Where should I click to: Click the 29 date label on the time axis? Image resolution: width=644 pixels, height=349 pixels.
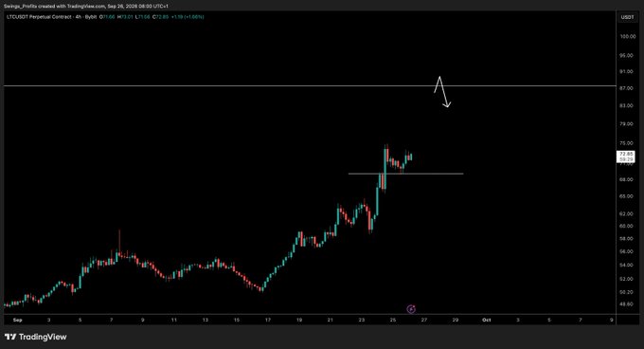coord(456,320)
